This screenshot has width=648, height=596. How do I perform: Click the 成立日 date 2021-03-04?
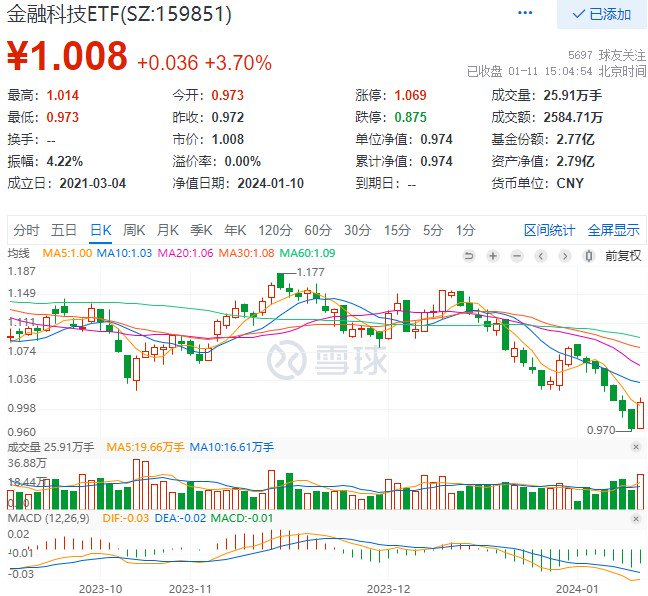[93, 183]
